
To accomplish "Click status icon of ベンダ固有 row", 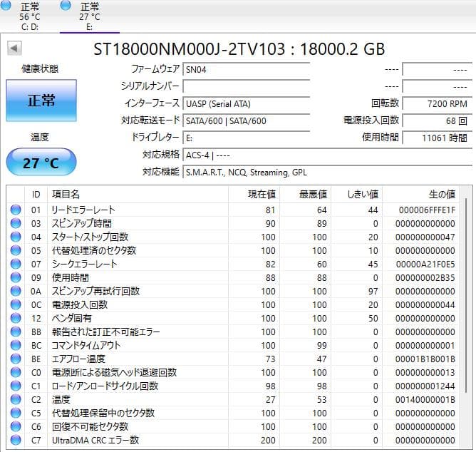I will click(x=16, y=318).
